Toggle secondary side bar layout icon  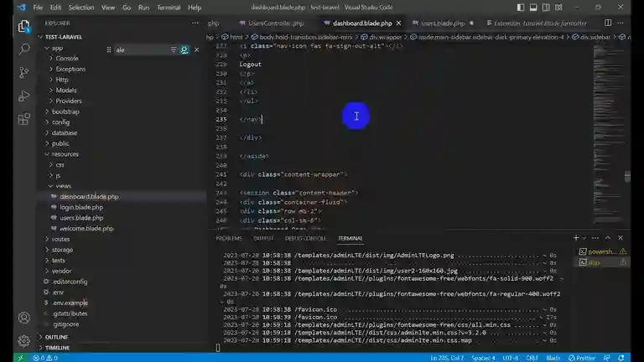tap(546, 8)
